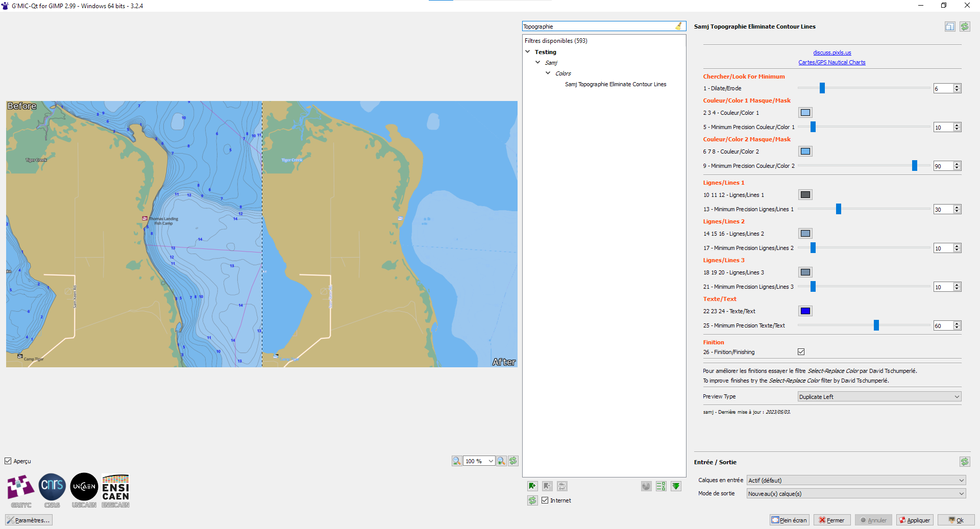Collapse the Colors folder in the filter tree

pos(548,73)
